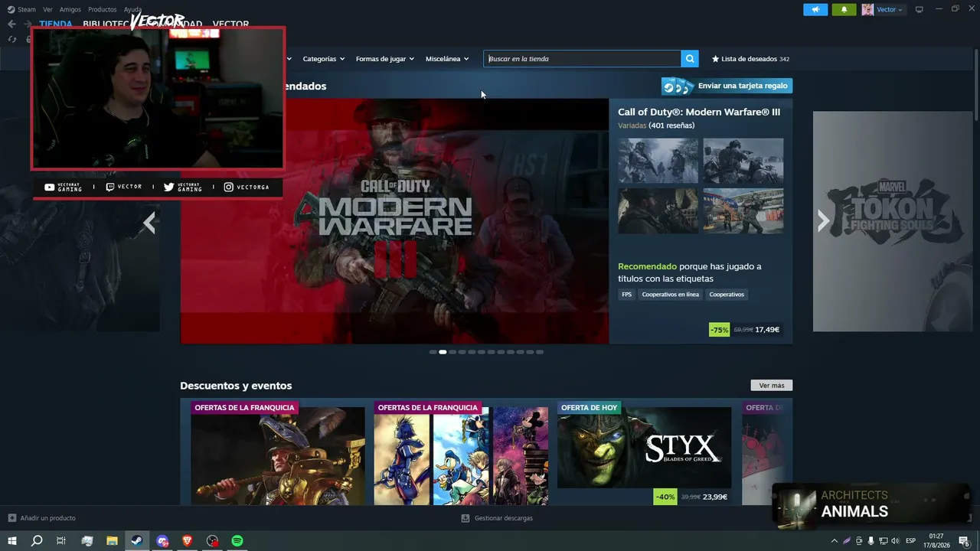Click the 17,49€ discounted price
980x551 pixels.
click(767, 330)
